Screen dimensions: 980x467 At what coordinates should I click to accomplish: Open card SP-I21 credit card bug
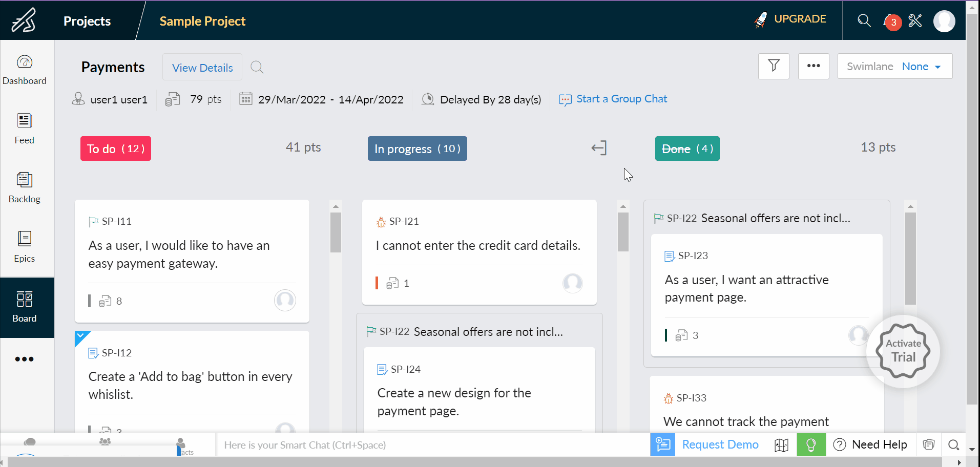coord(479,252)
